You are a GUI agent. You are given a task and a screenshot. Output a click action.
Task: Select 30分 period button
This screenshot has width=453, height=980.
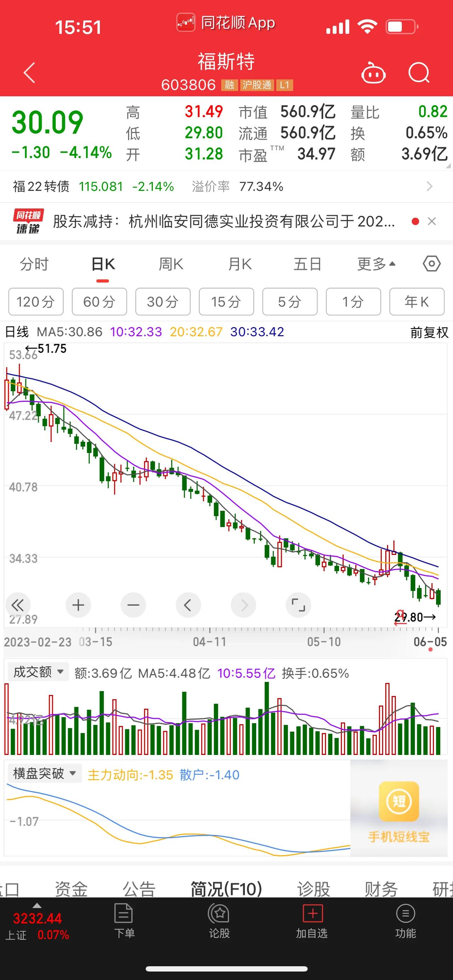tap(163, 302)
